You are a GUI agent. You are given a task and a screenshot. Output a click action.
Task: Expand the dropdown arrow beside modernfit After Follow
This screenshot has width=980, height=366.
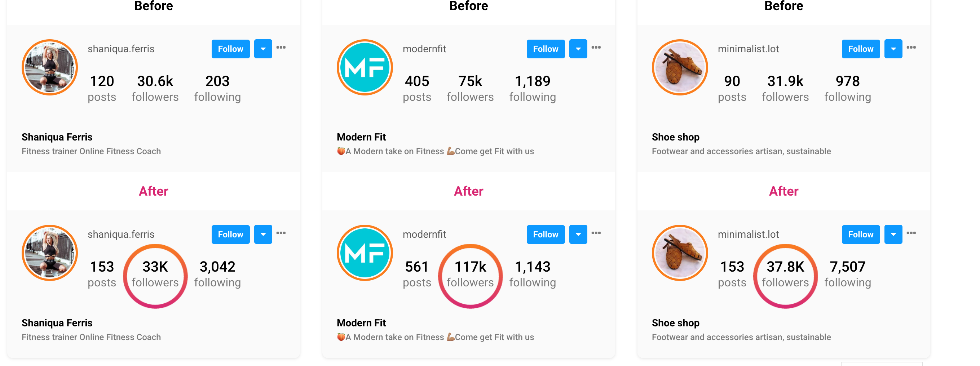[x=578, y=235]
